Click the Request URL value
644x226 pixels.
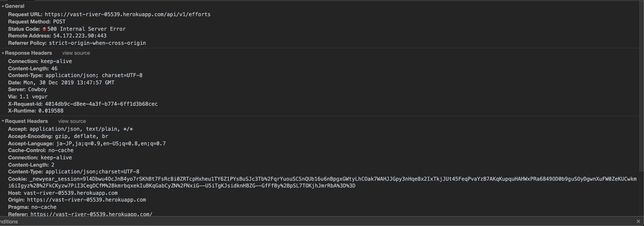pyautogui.click(x=127, y=15)
